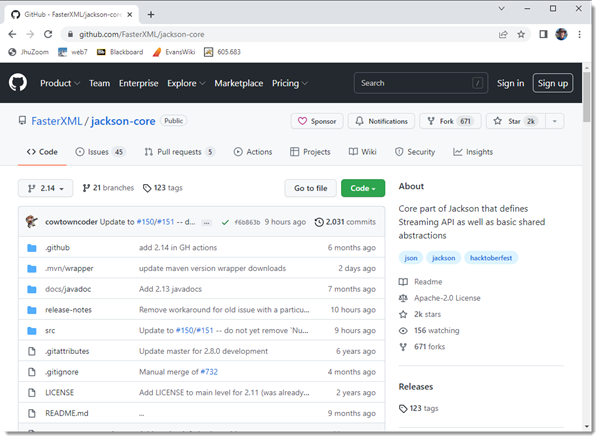
Task: Fork the repository with Fork button
Action: (x=450, y=121)
